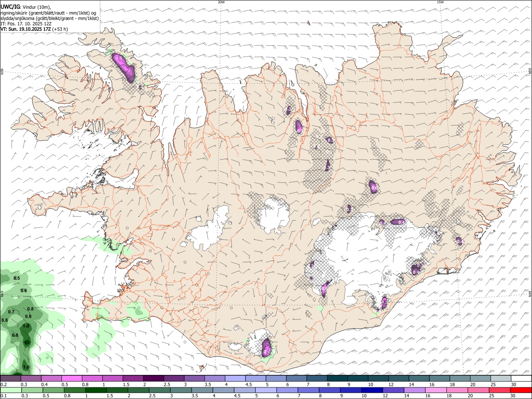Screen dimensions: 532x399
Task: Click the white 30 swatch ending the snow legend
Action: [x=521, y=379]
